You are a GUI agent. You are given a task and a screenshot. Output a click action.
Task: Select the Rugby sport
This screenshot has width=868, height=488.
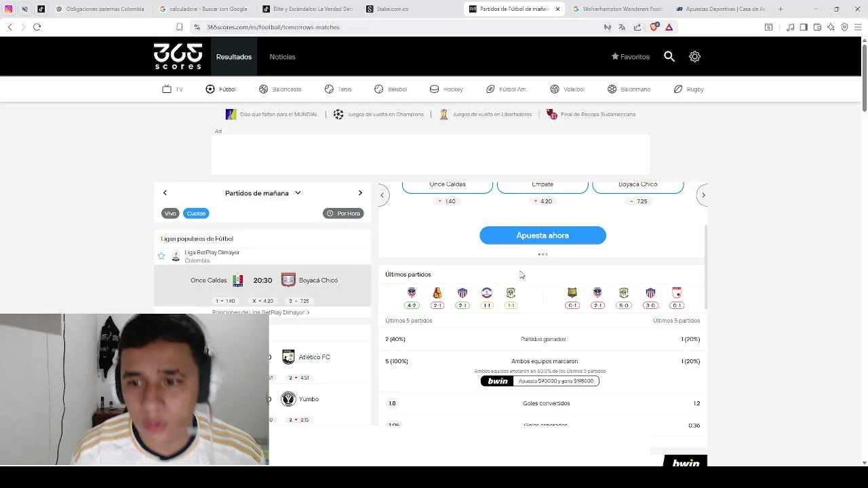[x=688, y=89]
